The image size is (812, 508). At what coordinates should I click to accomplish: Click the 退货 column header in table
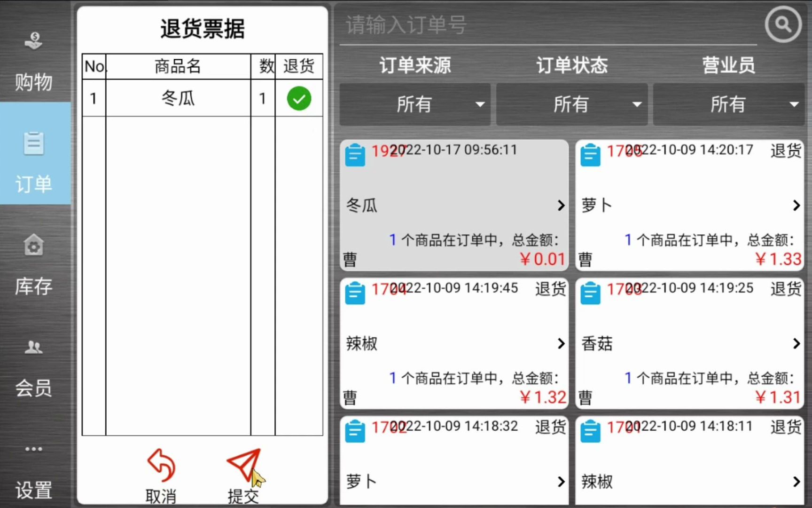tap(299, 66)
